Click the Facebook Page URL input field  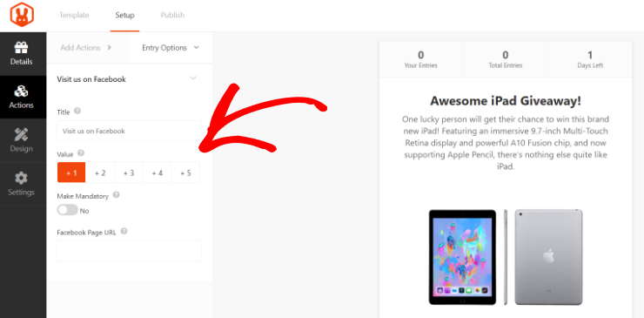coord(130,251)
